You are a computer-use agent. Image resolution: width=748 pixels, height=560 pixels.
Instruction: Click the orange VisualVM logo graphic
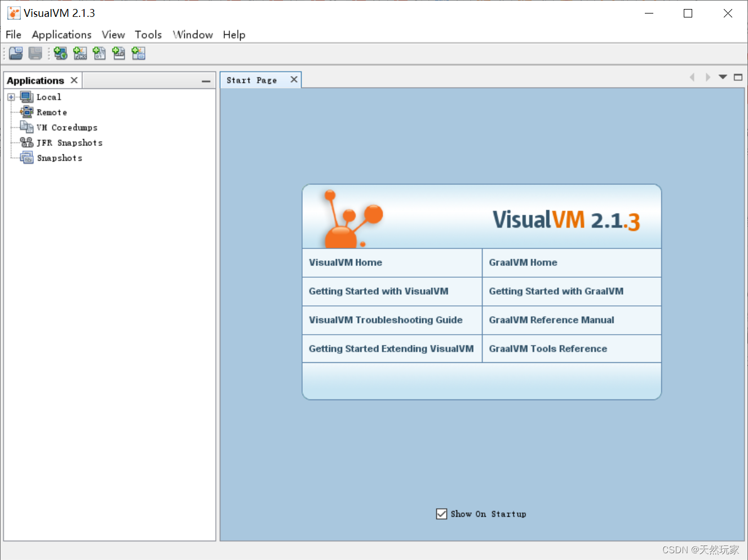point(353,219)
